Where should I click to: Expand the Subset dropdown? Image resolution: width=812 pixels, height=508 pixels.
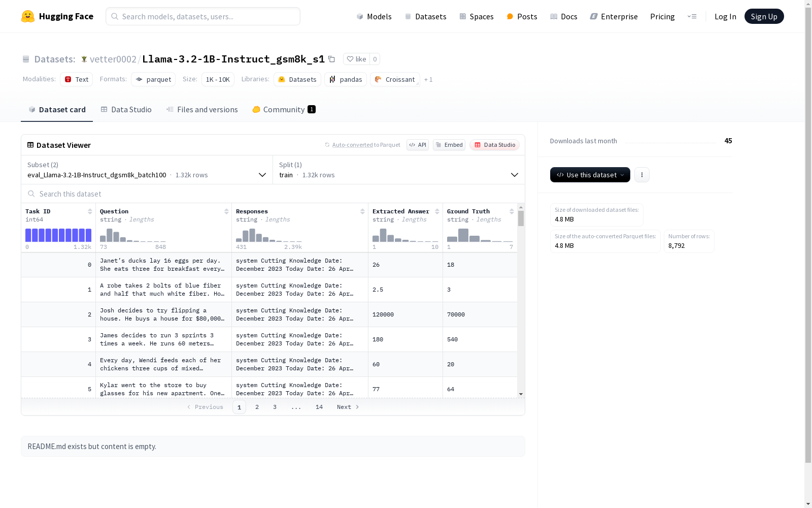[x=147, y=170]
